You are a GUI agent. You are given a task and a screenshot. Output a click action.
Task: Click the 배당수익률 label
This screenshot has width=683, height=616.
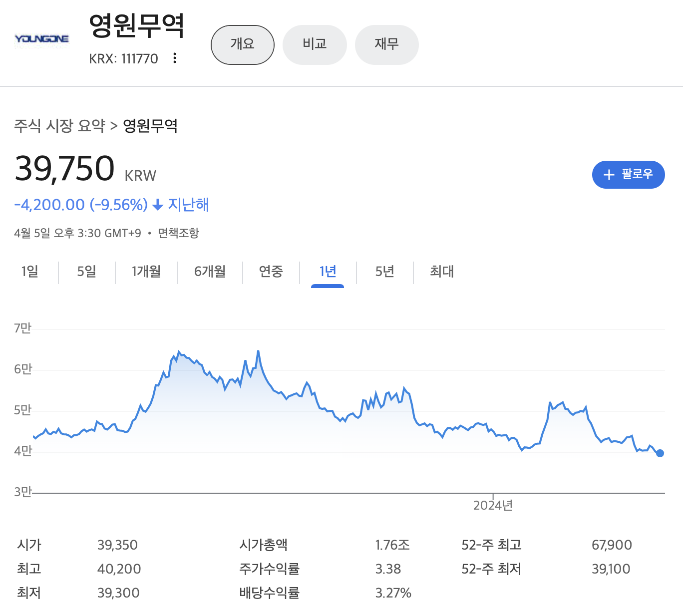(x=269, y=593)
